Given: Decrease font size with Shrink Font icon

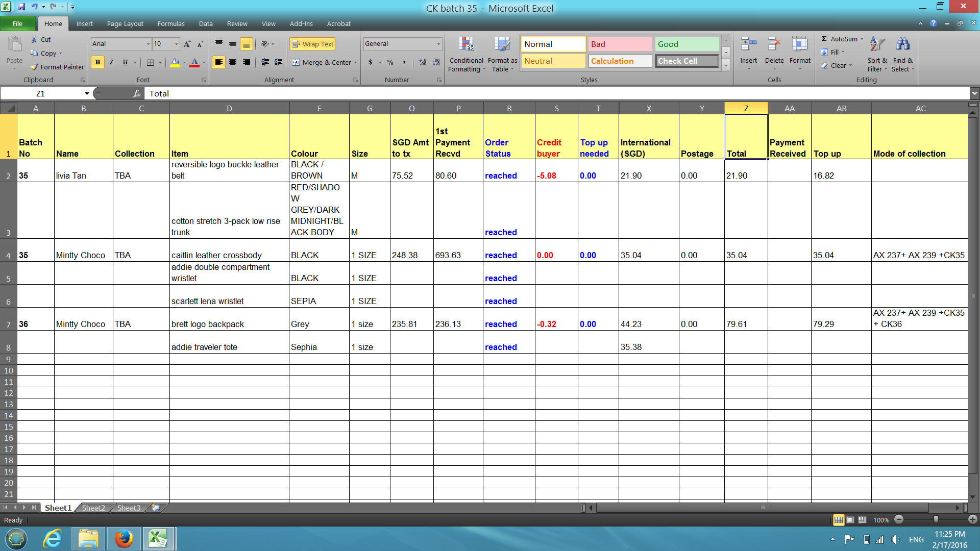Looking at the screenshot, I should [x=200, y=44].
